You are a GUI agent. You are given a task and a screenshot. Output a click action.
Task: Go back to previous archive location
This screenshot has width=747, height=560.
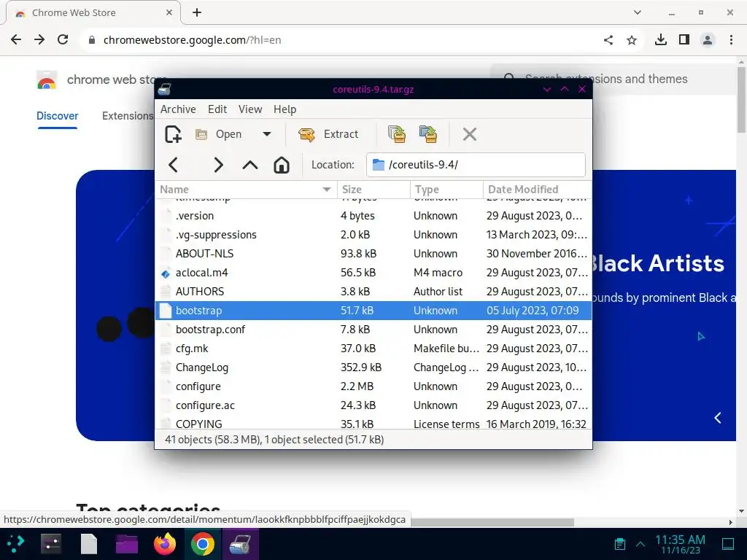coord(173,165)
